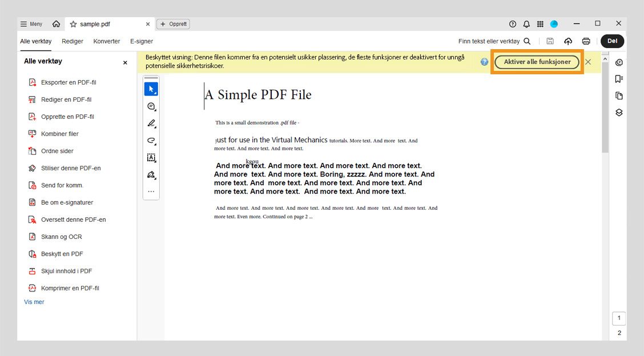Open Be om e-signaturer tool
Screen dimensions: 644x356
point(61,202)
